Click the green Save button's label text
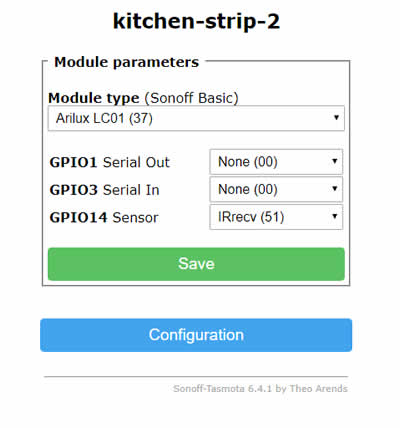 pyautogui.click(x=196, y=264)
